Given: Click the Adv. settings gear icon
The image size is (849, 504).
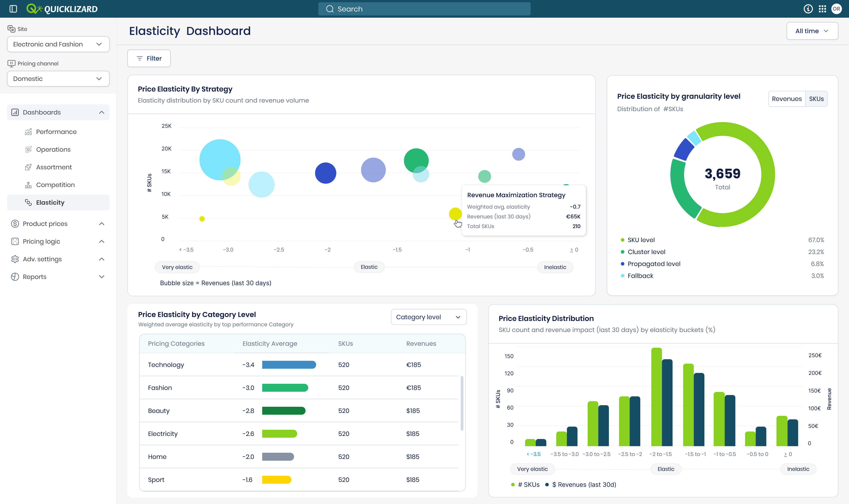Looking at the screenshot, I should click(15, 259).
